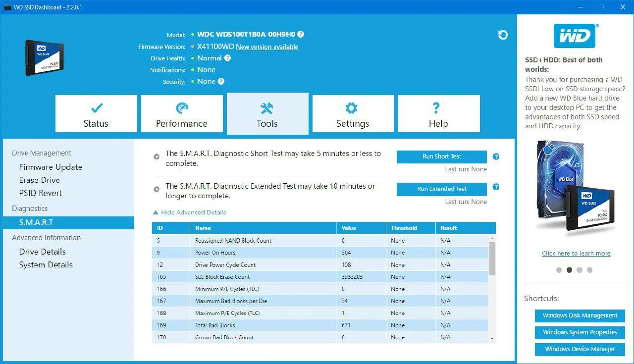Select the Reassigned NAND Block Count row
634x364 pixels.
(320, 241)
